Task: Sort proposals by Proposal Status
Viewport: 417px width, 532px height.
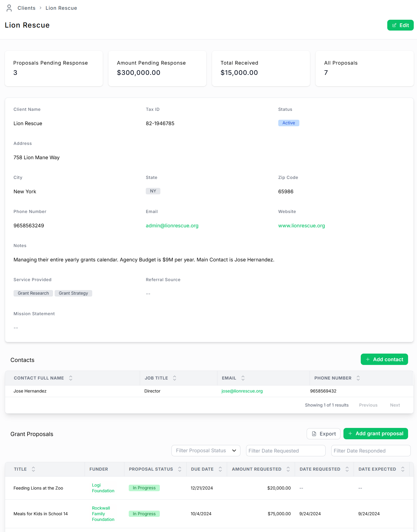Action: coord(180,469)
